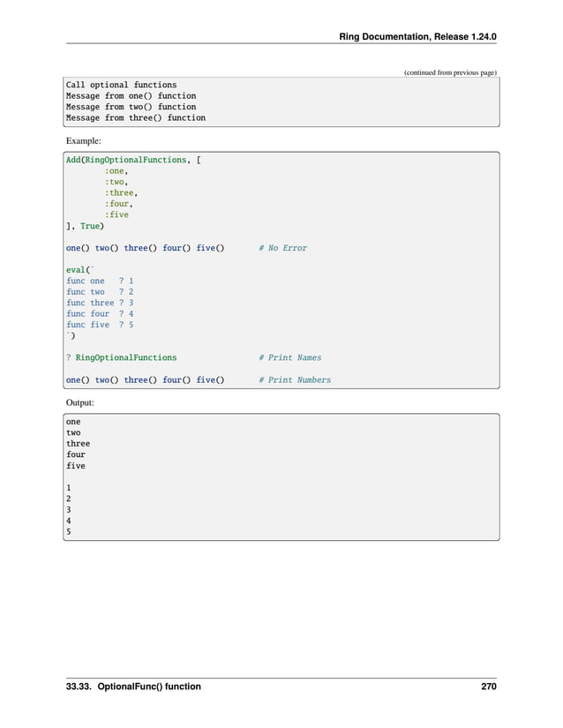Click 'Message from one() function' line

point(131,95)
